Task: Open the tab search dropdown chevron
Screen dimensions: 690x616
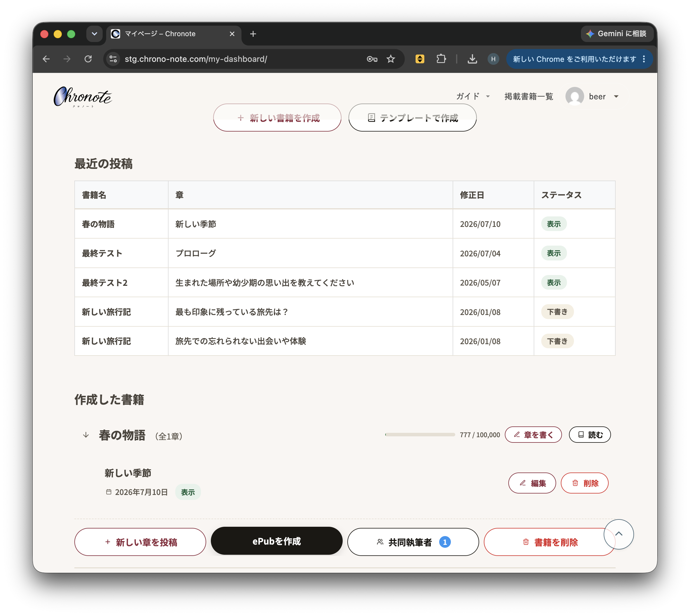Action: coord(94,34)
